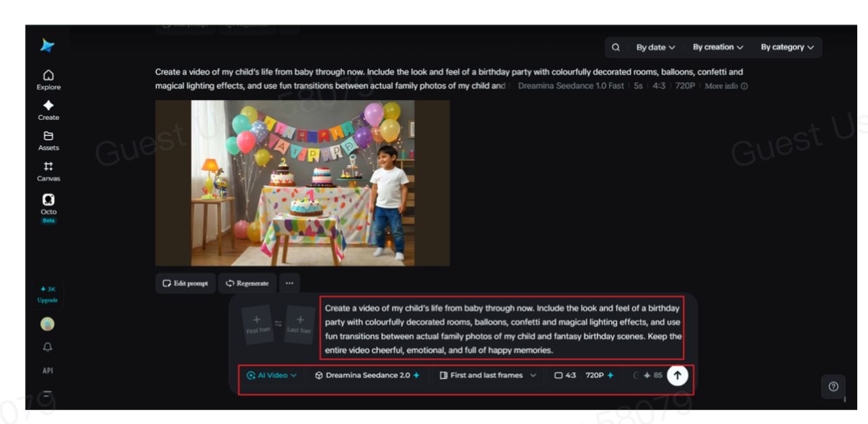Click the 3K Upgrade credits button

coord(48,294)
